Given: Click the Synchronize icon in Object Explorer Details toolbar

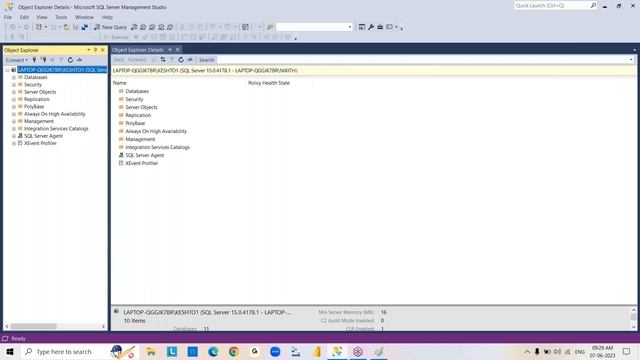Looking at the screenshot, I should (163, 60).
